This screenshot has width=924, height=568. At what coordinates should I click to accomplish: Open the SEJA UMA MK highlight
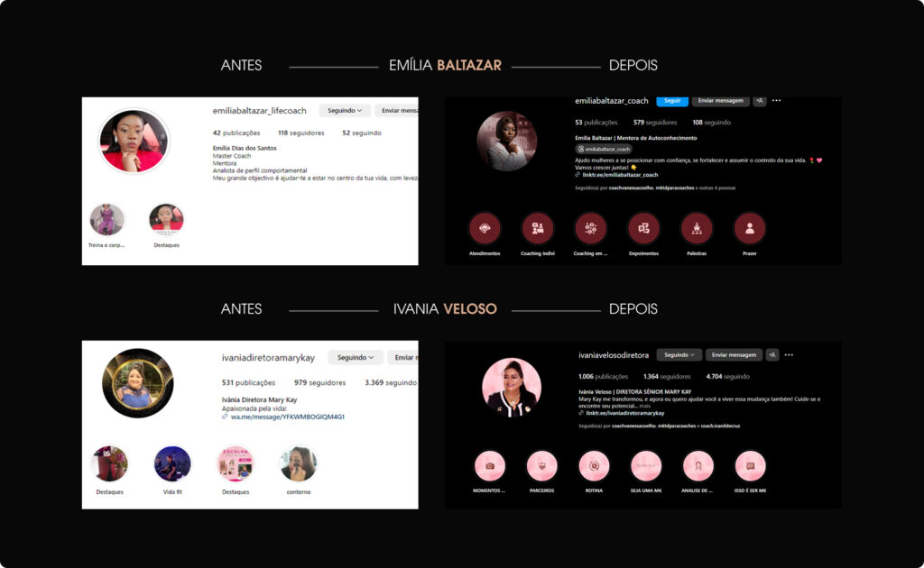[x=646, y=465]
